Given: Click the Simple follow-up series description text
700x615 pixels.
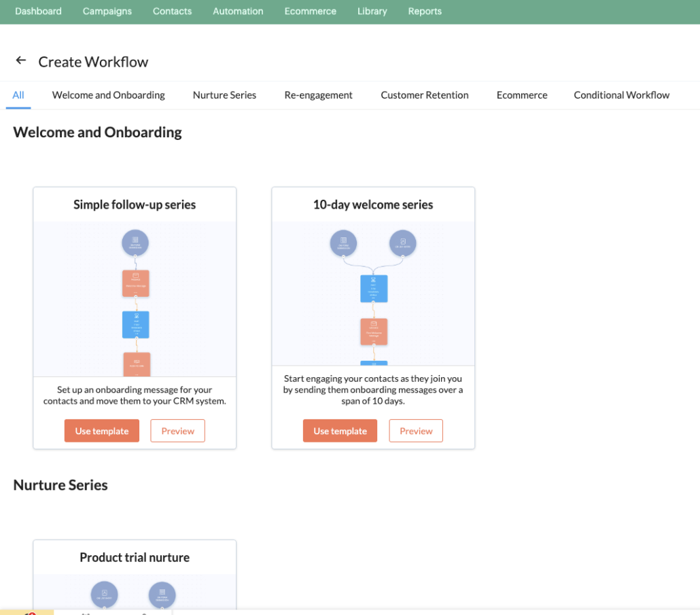Looking at the screenshot, I should (135, 396).
